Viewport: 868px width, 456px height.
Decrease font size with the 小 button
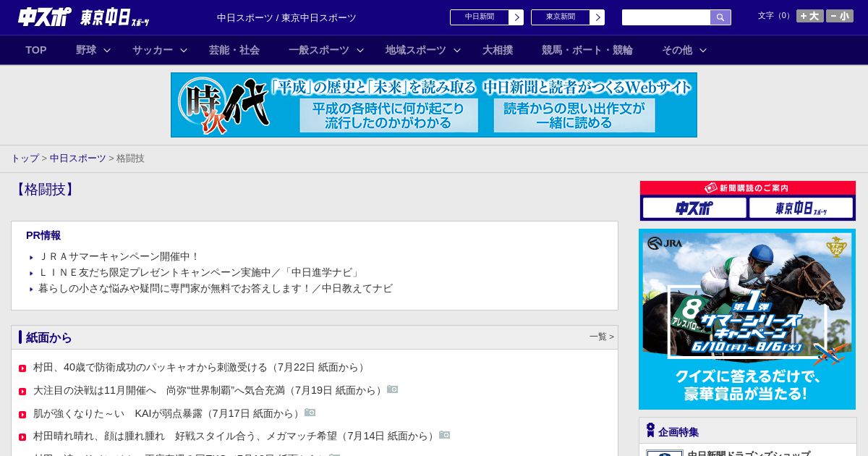(x=840, y=16)
